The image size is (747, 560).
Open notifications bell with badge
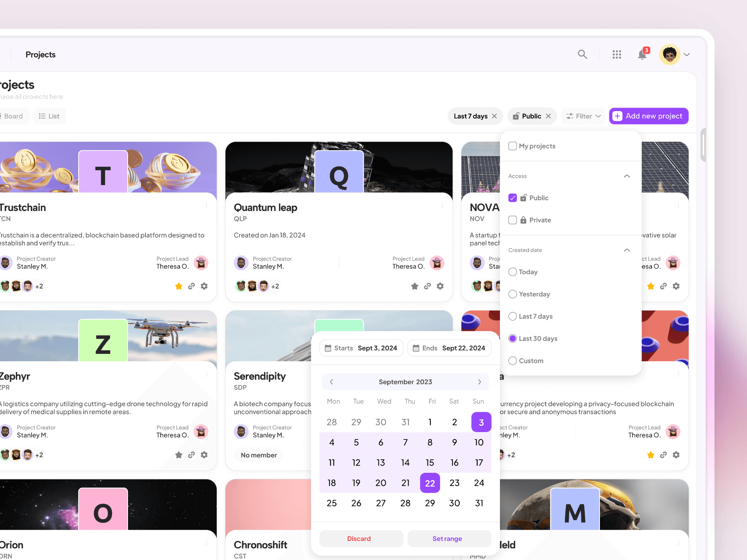(642, 54)
